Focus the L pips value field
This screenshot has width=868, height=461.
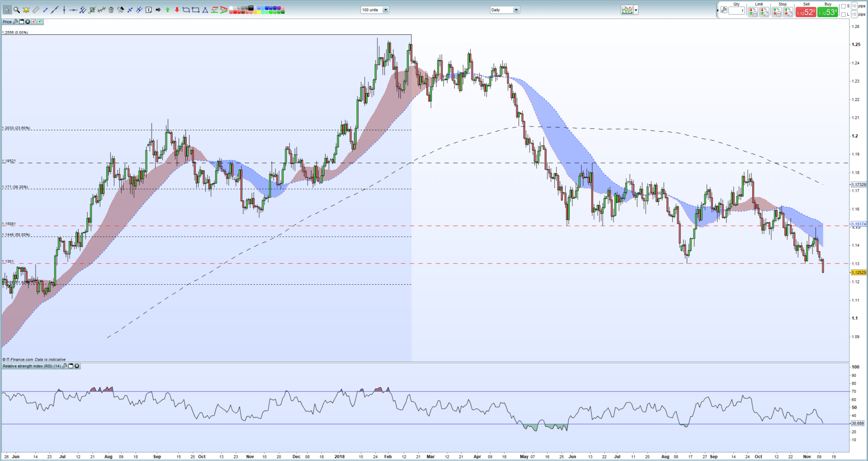tap(854, 14)
